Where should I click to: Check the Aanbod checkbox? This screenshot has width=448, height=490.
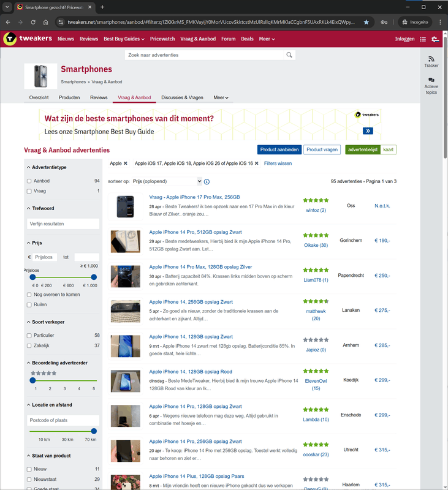[x=29, y=181]
